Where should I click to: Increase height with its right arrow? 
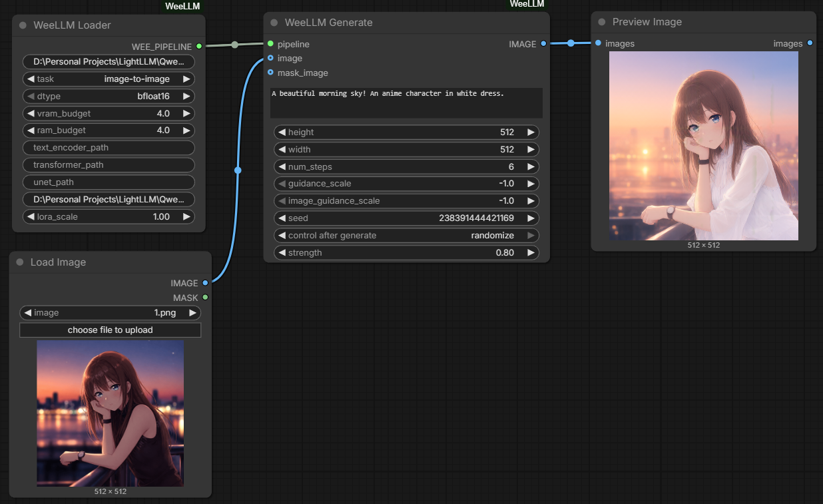[531, 132]
